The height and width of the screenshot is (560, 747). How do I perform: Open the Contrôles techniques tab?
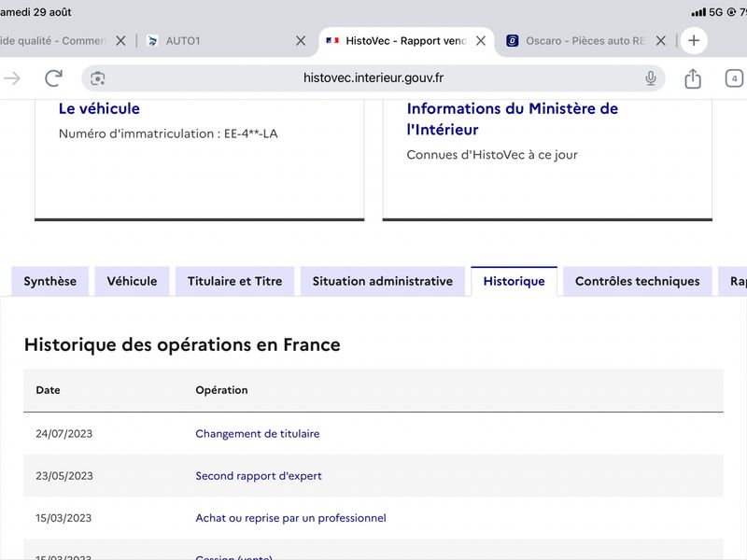click(638, 282)
